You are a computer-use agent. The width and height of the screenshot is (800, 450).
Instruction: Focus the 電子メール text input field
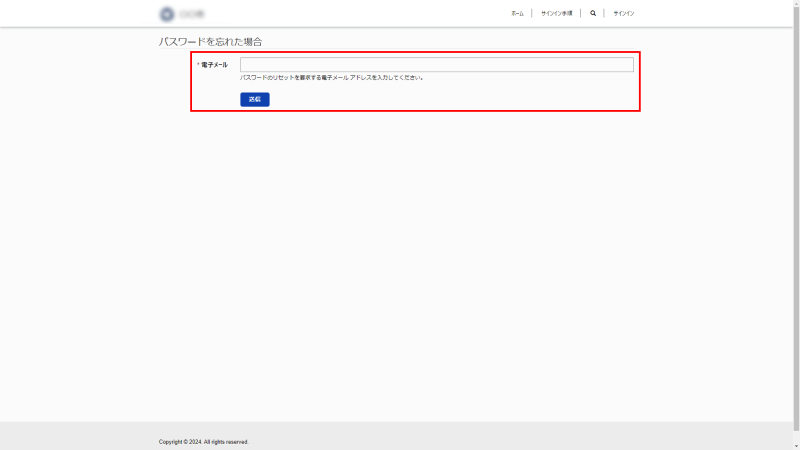[436, 65]
